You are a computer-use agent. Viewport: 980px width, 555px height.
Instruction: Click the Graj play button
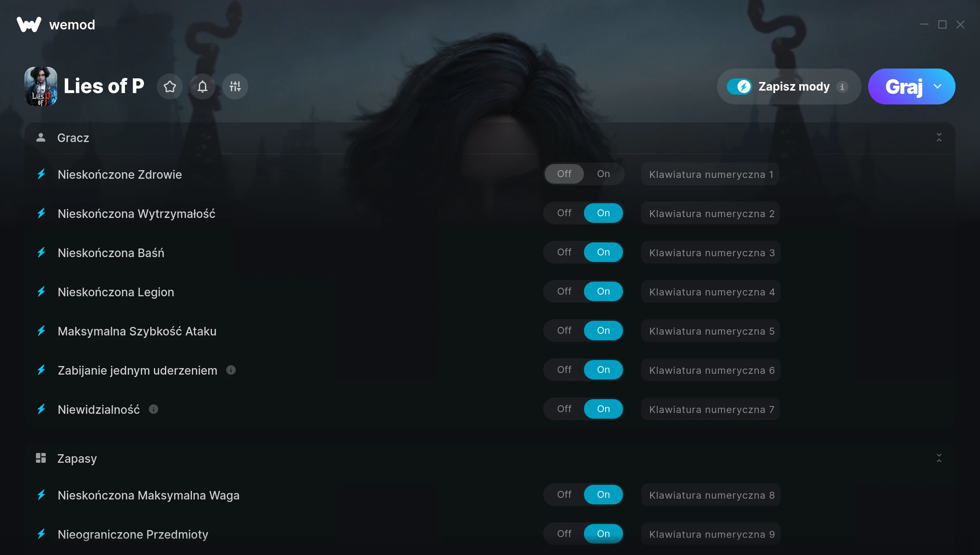(904, 87)
